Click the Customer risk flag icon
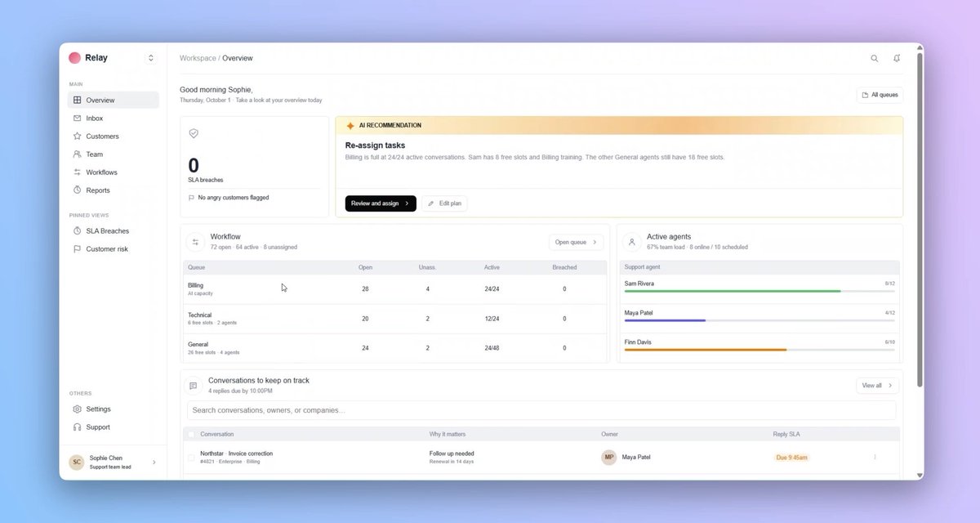Screen dimensions: 980x523 77,249
